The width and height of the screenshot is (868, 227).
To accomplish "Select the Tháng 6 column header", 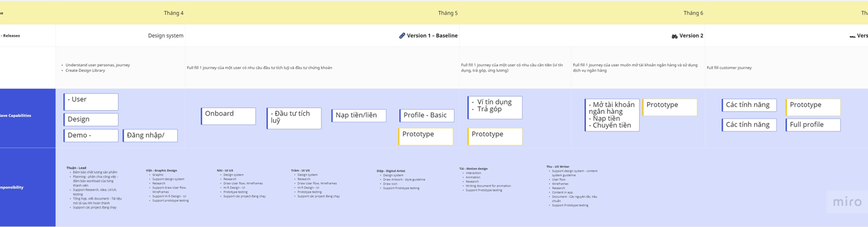I will click(693, 13).
